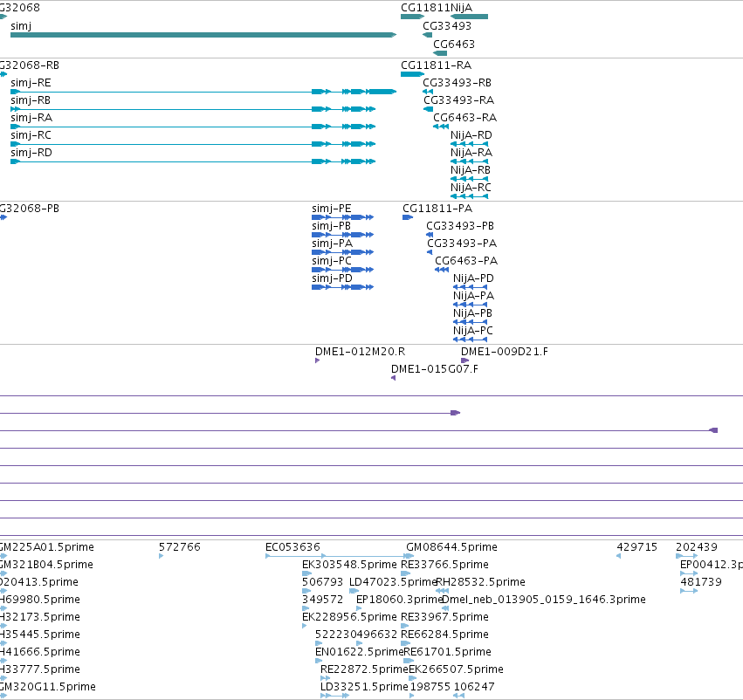Select the CG33493-PA protein
This screenshot has width=743, height=700.
click(x=430, y=252)
